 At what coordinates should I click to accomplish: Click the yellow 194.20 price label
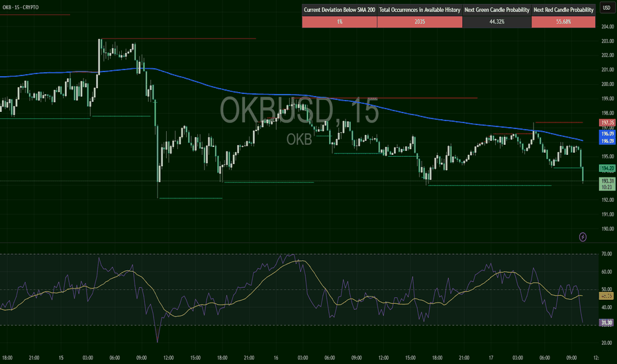click(607, 168)
